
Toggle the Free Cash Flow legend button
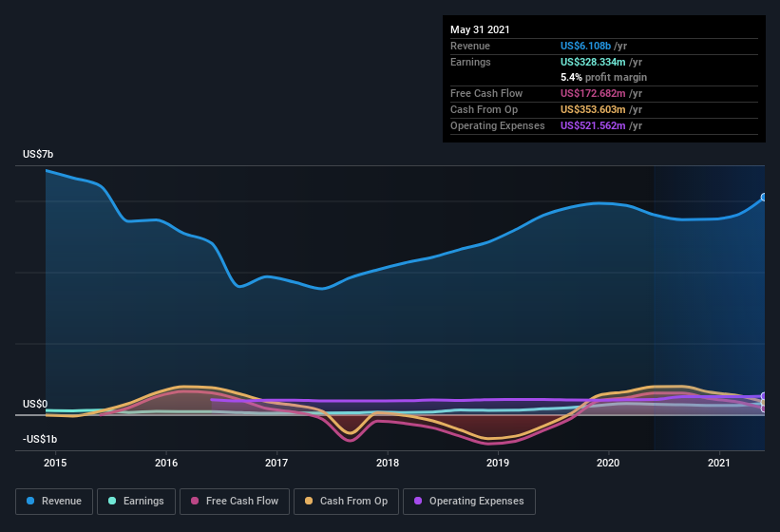[235, 502]
